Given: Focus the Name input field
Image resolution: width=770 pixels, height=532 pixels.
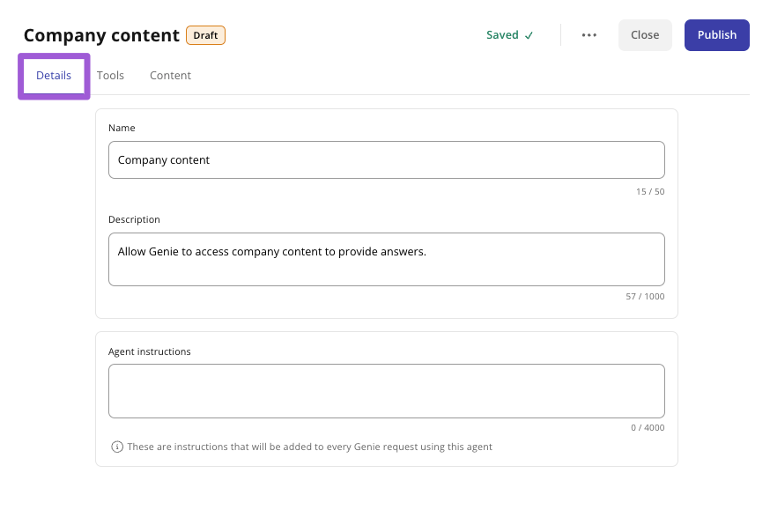Looking at the screenshot, I should (387, 160).
